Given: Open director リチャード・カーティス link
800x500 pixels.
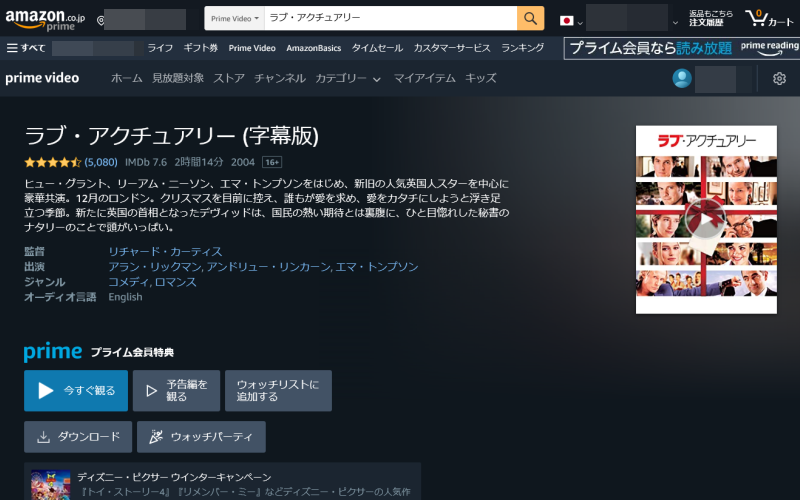Looking at the screenshot, I should click(165, 252).
